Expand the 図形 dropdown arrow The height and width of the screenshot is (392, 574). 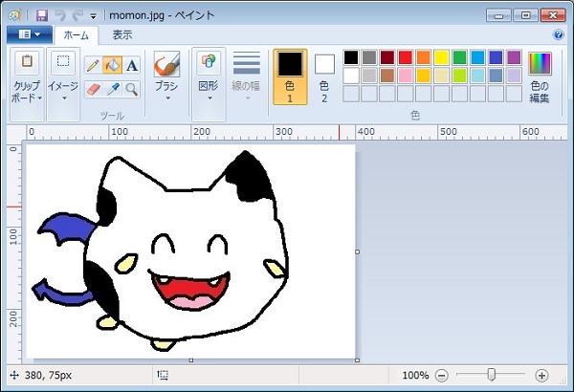click(x=210, y=98)
